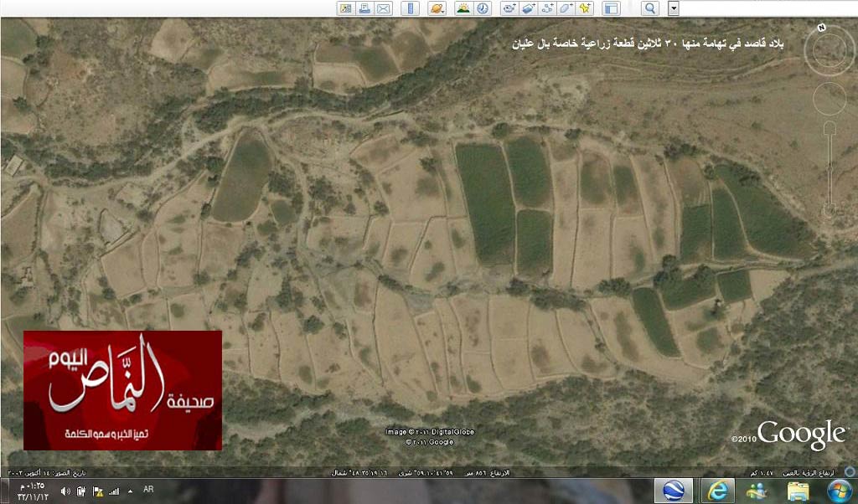Click the Record a Tour camera icon
The image size is (858, 504).
pyautogui.click(x=509, y=8)
